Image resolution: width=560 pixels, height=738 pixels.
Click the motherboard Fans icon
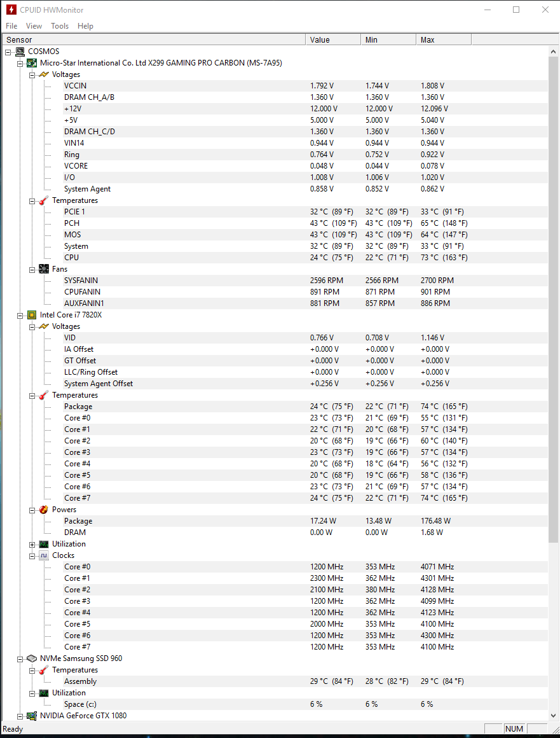44,269
